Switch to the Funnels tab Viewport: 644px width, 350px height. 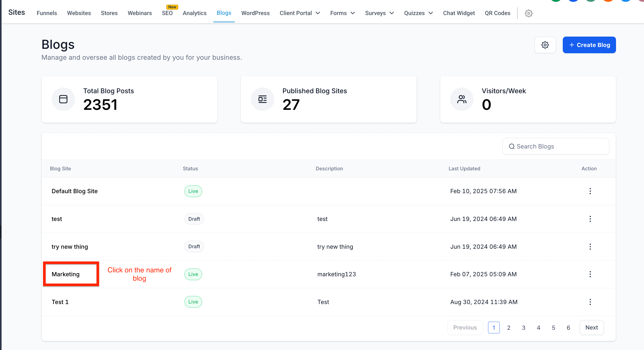pos(47,13)
